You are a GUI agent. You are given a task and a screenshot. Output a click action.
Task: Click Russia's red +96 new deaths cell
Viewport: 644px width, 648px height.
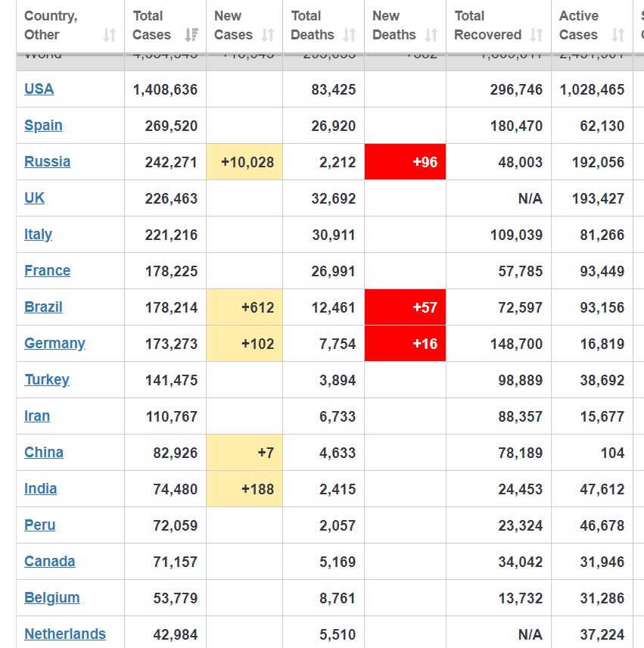tap(405, 162)
